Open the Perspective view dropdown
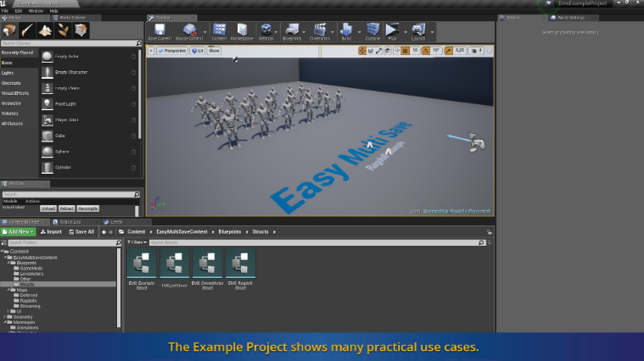Screen dimensions: 644x361 pyautogui.click(x=172, y=51)
